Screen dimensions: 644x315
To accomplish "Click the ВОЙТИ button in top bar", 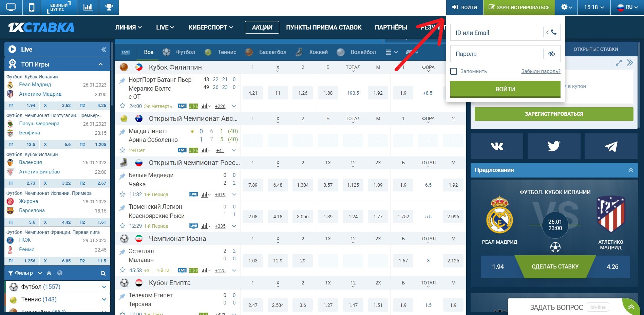I will [465, 7].
